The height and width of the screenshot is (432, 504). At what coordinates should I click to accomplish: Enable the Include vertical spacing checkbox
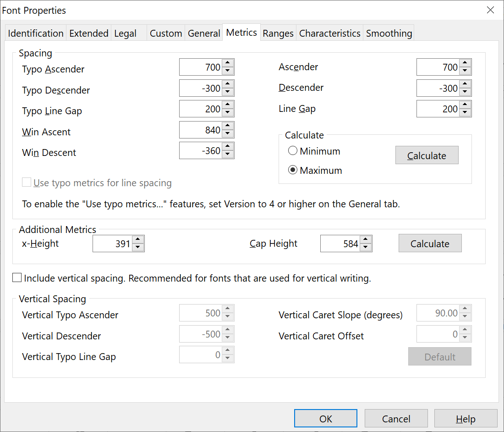(17, 278)
